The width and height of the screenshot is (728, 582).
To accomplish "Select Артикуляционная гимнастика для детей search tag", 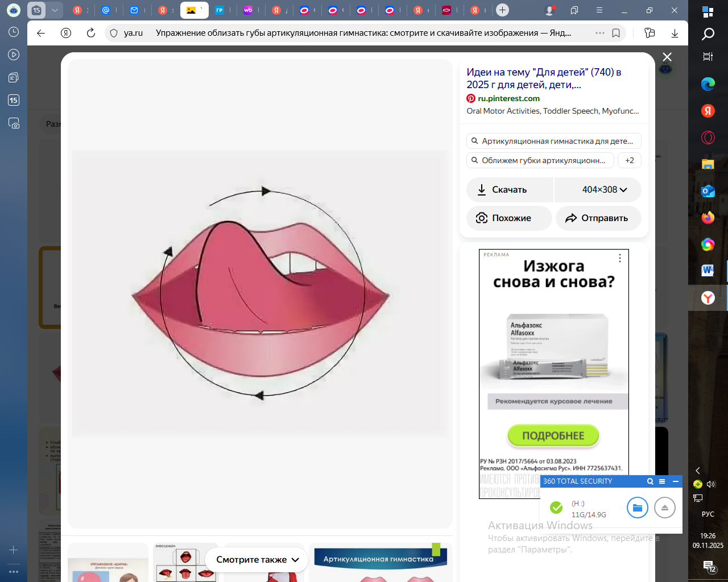I will [553, 141].
